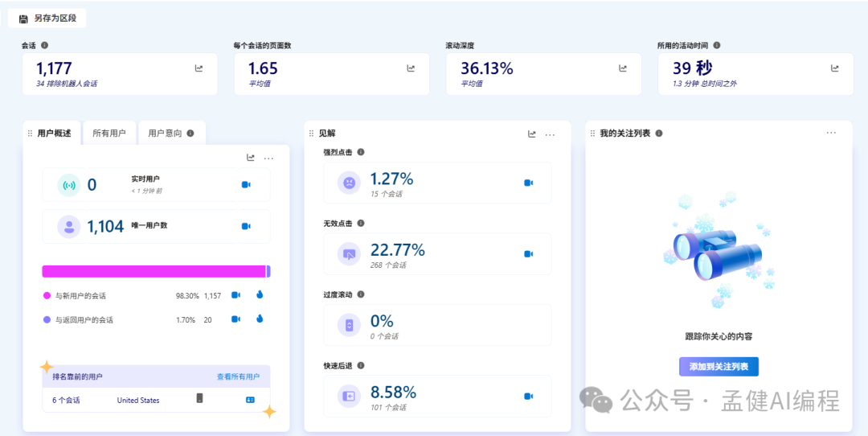Image resolution: width=868 pixels, height=436 pixels.
Task: Click the magenta new-user sessions bar
Action: (154, 271)
